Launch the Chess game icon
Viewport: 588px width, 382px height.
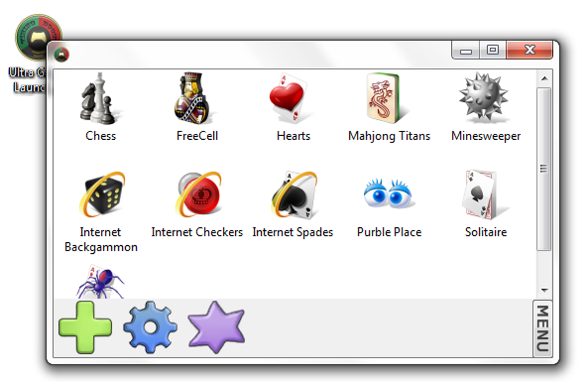pyautogui.click(x=99, y=98)
